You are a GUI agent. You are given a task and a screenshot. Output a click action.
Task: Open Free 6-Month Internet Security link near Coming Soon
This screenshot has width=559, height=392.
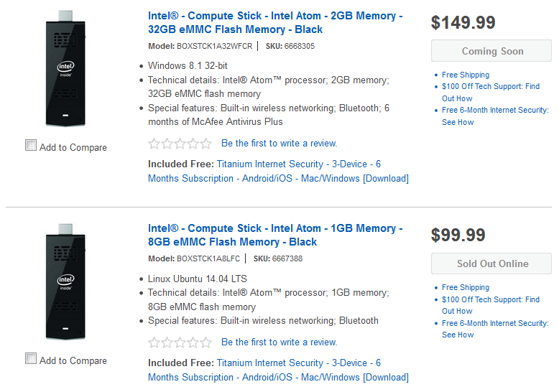coord(494,111)
